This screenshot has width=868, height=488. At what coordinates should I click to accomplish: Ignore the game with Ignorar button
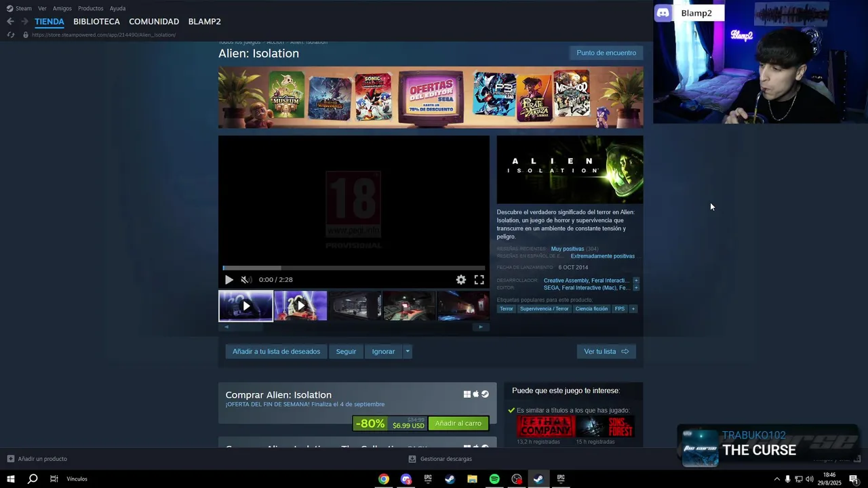click(x=383, y=352)
